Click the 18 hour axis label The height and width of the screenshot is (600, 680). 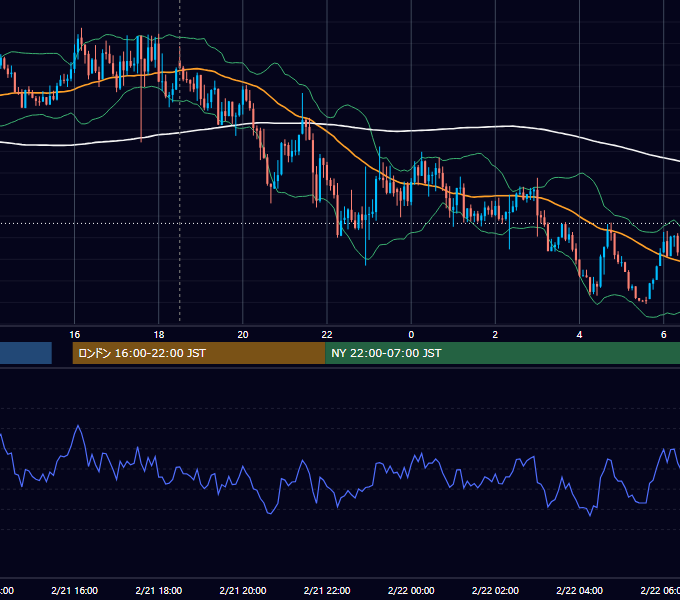(x=159, y=334)
